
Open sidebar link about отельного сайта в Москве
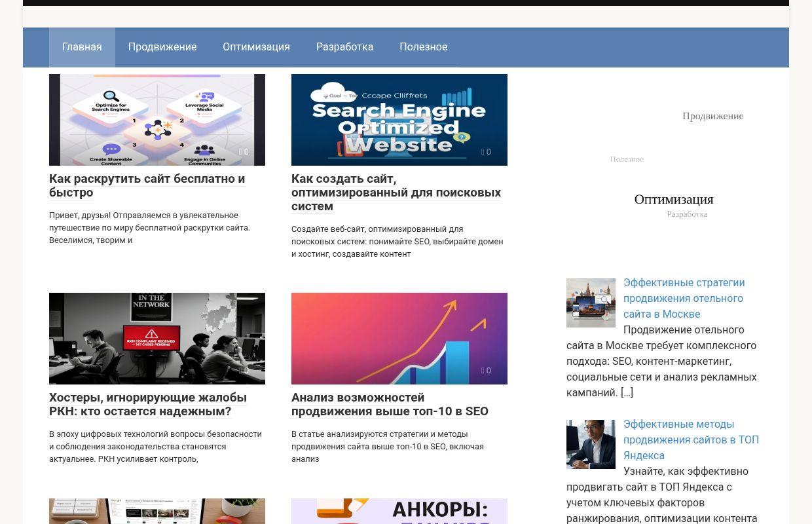(x=684, y=298)
